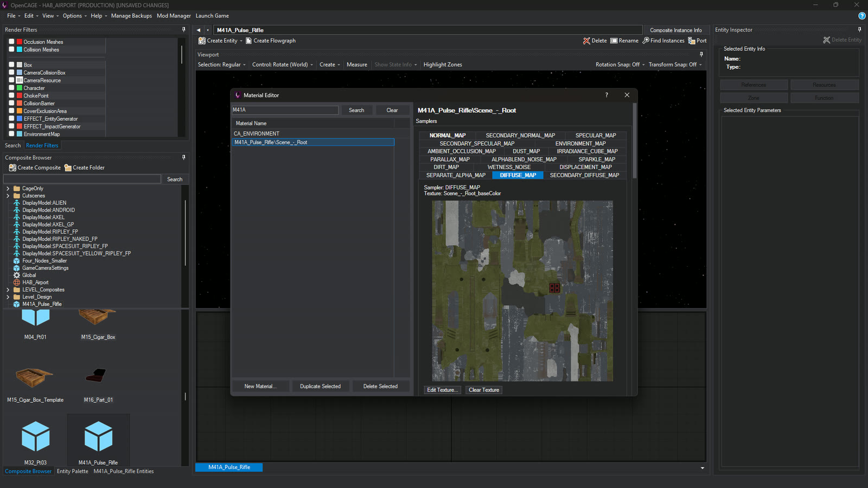Pin the Composite Browser panel

tap(184, 158)
